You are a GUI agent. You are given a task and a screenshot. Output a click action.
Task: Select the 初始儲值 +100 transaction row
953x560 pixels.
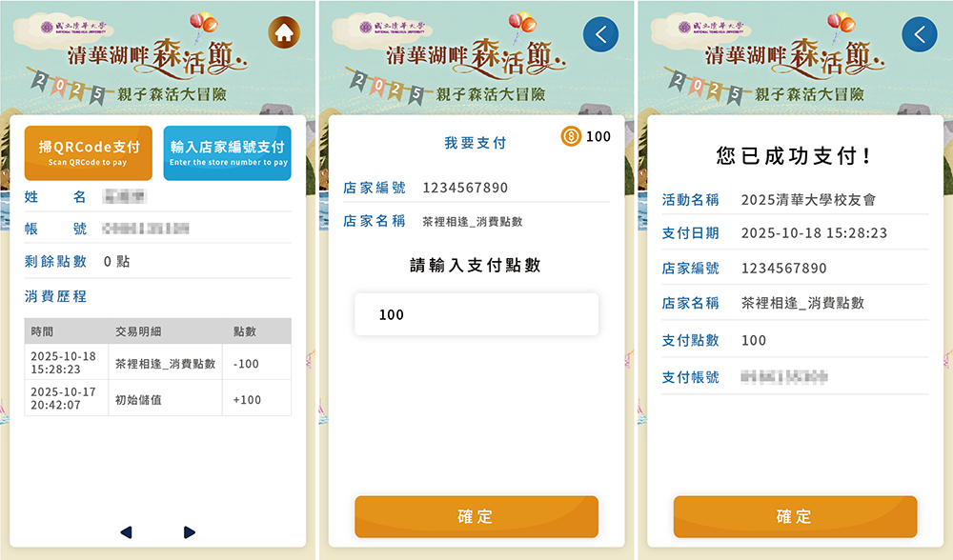(x=158, y=398)
